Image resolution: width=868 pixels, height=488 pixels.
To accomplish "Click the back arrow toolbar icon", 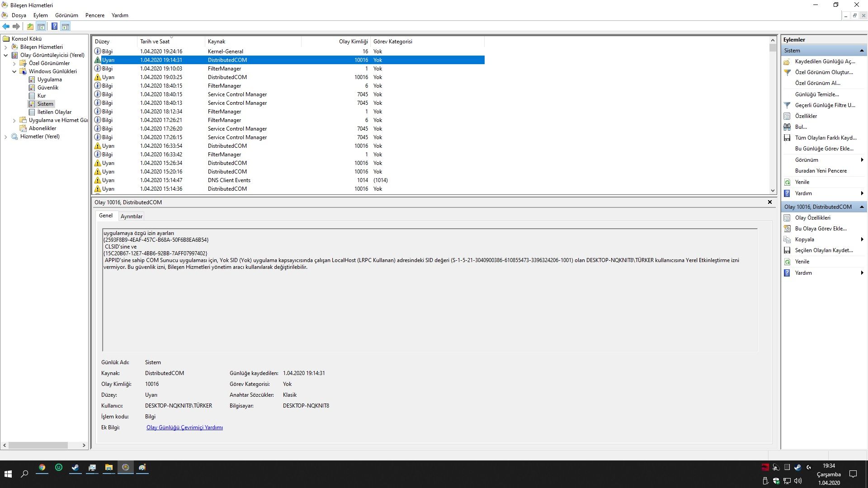I will (6, 27).
